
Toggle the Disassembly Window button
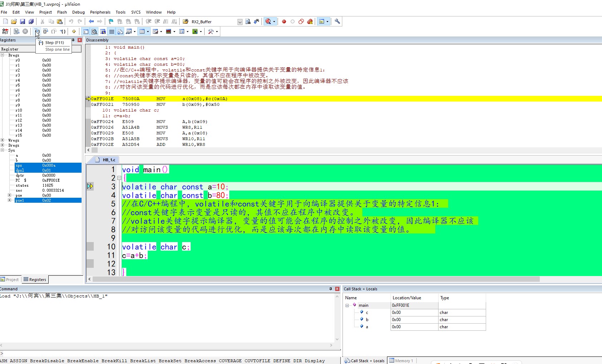click(x=94, y=31)
